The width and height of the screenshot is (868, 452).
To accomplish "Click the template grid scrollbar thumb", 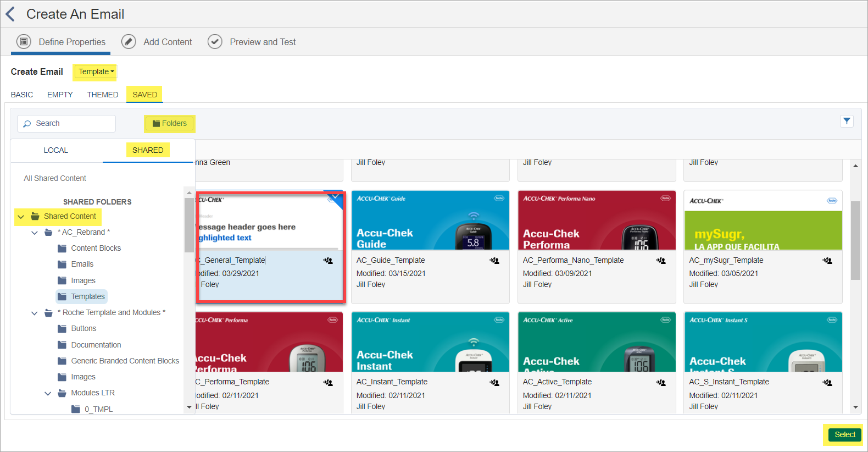I will [855, 240].
